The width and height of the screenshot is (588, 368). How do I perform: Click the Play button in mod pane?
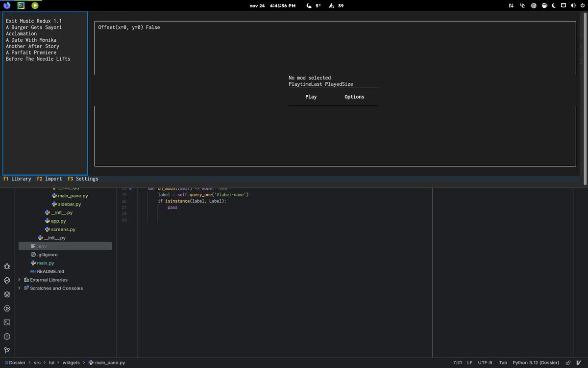311,97
